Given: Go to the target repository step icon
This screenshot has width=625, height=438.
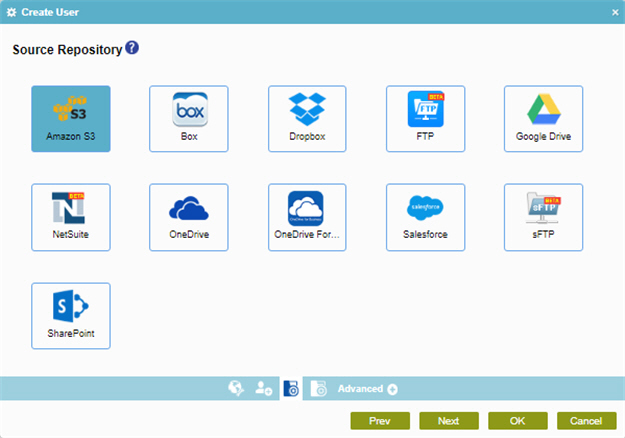Looking at the screenshot, I should click(318, 389).
